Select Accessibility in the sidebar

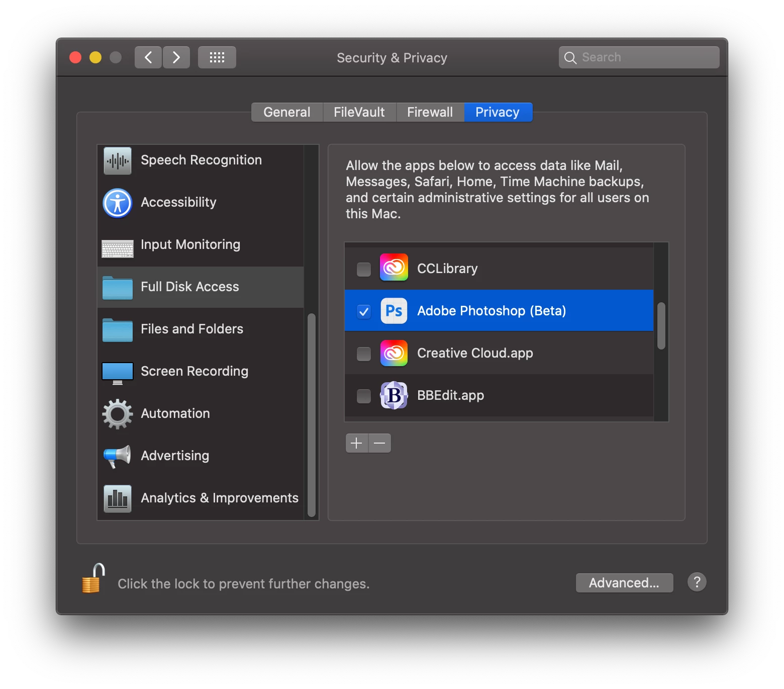tap(201, 203)
